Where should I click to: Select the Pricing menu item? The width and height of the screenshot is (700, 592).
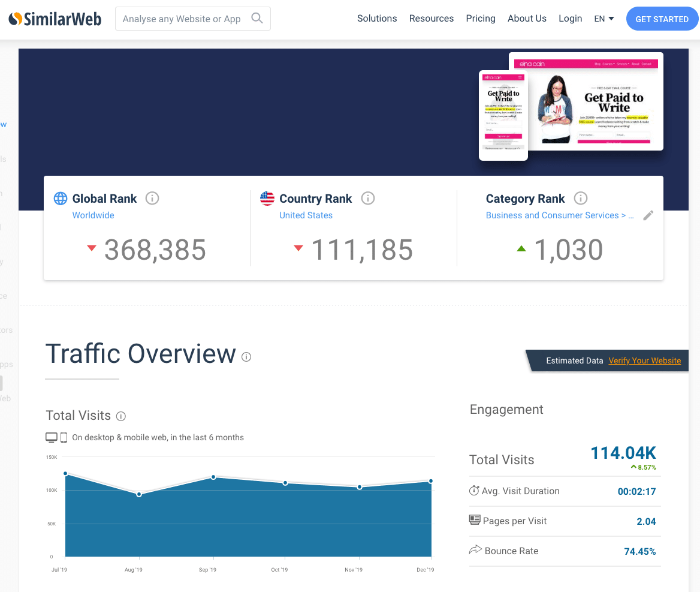[480, 19]
